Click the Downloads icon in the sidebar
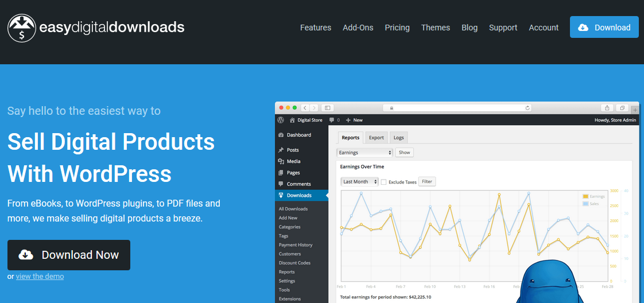644x303 pixels. pos(281,196)
